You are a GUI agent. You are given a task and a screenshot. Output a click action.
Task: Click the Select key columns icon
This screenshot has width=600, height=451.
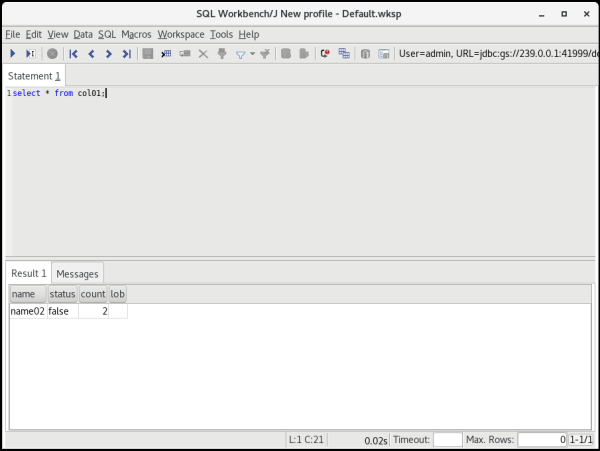click(222, 54)
